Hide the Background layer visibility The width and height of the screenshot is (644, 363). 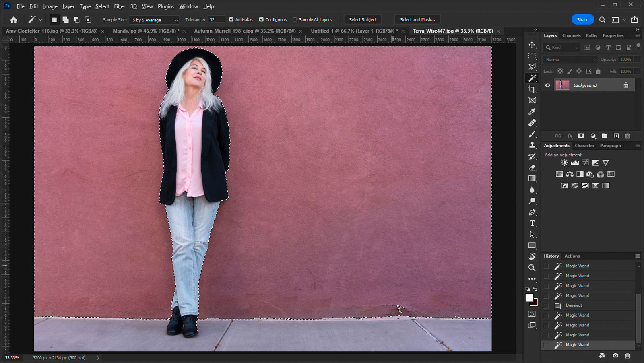point(547,85)
